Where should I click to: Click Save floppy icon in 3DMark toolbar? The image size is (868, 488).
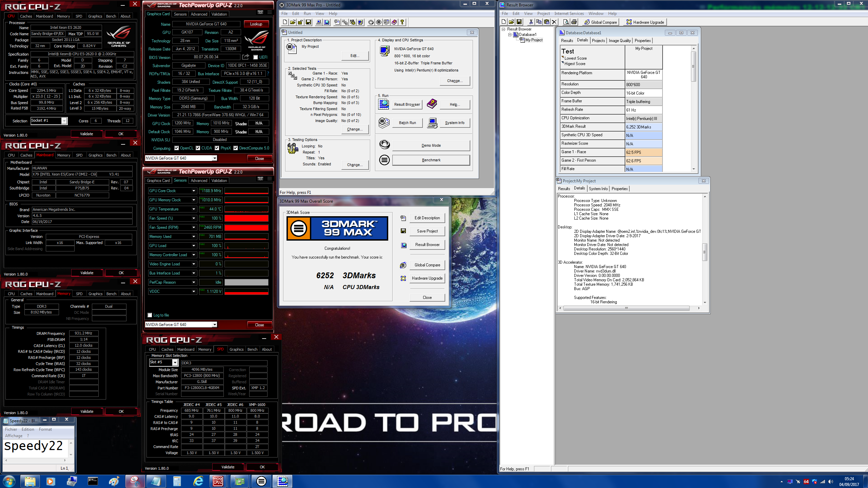click(x=308, y=22)
